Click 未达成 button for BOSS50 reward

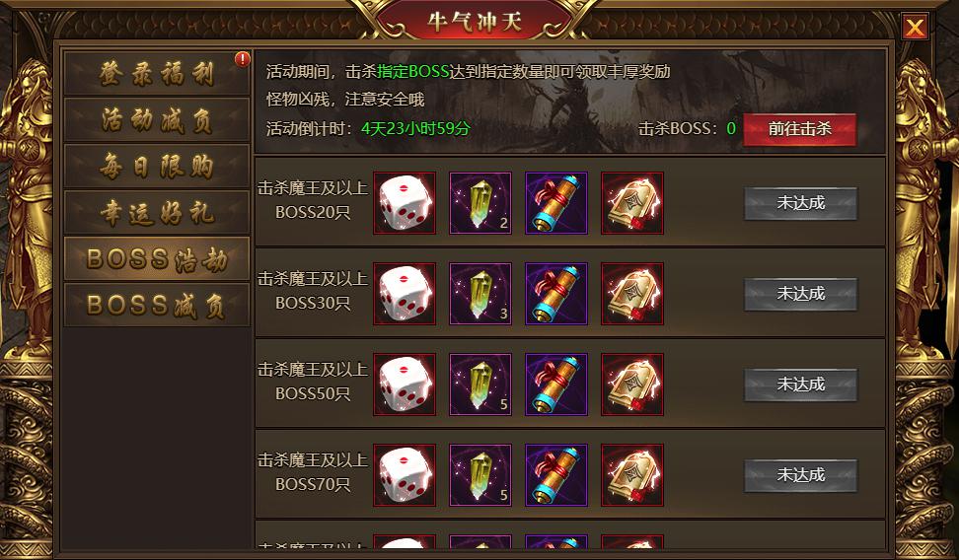click(x=800, y=384)
